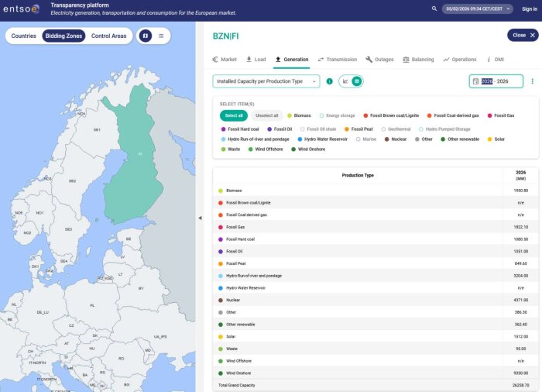Open the date and timezone dropdown
This screenshot has height=392, width=542.
point(478,9)
